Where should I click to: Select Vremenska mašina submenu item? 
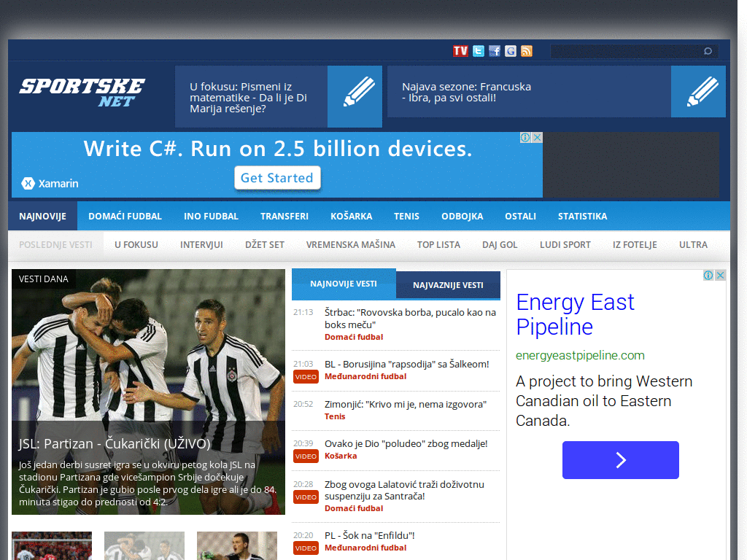pos(351,245)
